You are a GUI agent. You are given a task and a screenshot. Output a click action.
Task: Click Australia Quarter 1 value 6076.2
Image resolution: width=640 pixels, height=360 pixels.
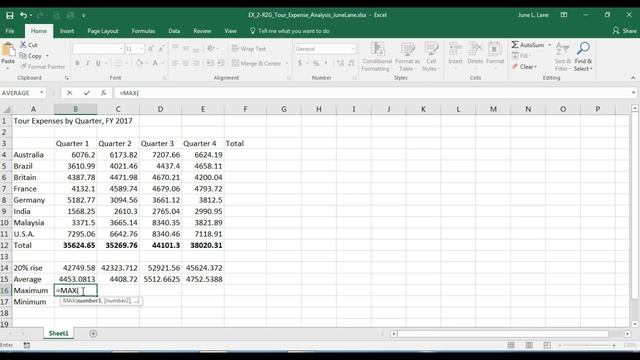(x=76, y=155)
